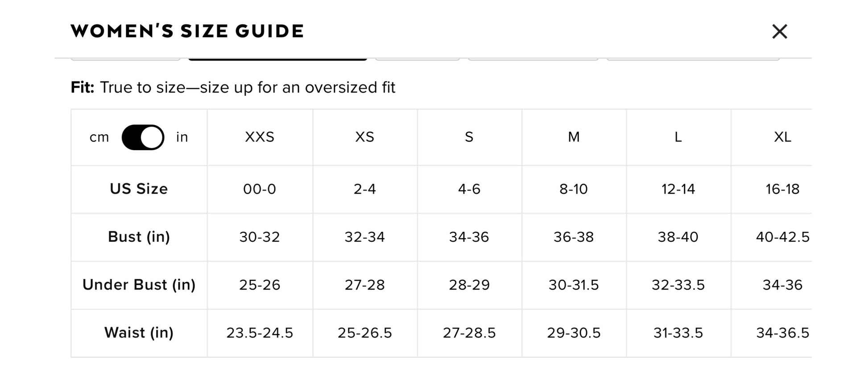This screenshot has height=372, width=868.
Task: Select the XS column header
Action: (x=364, y=137)
